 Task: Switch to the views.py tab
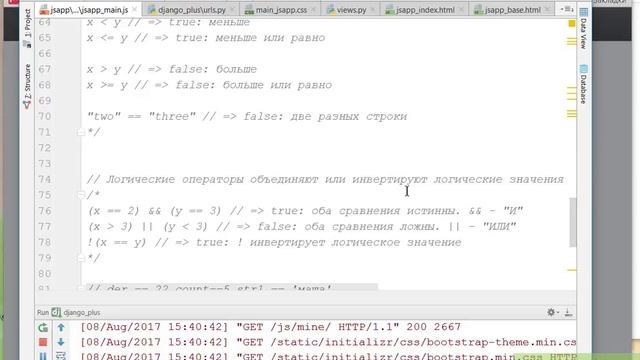tap(351, 10)
